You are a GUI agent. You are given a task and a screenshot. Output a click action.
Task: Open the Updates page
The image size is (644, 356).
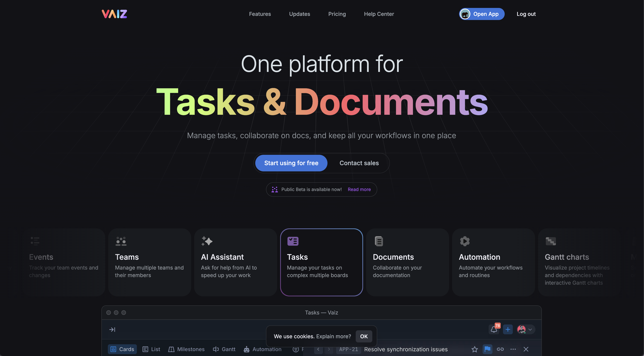tap(300, 14)
